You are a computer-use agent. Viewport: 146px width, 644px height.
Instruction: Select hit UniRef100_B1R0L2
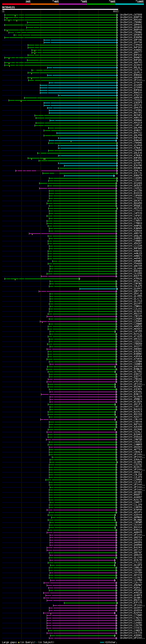click(x=131, y=588)
